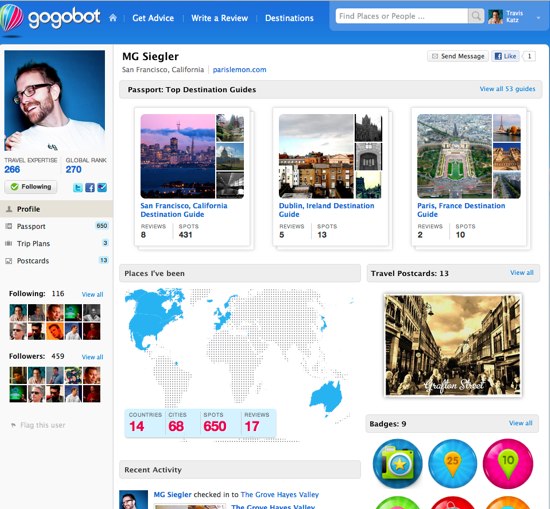View all Followers
Image resolution: width=550 pixels, height=509 pixels.
click(92, 357)
